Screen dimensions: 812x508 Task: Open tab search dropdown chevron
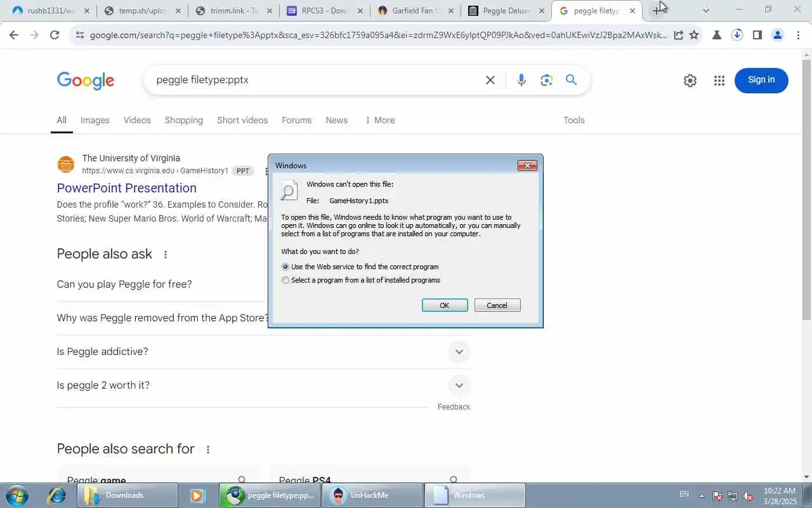click(706, 11)
